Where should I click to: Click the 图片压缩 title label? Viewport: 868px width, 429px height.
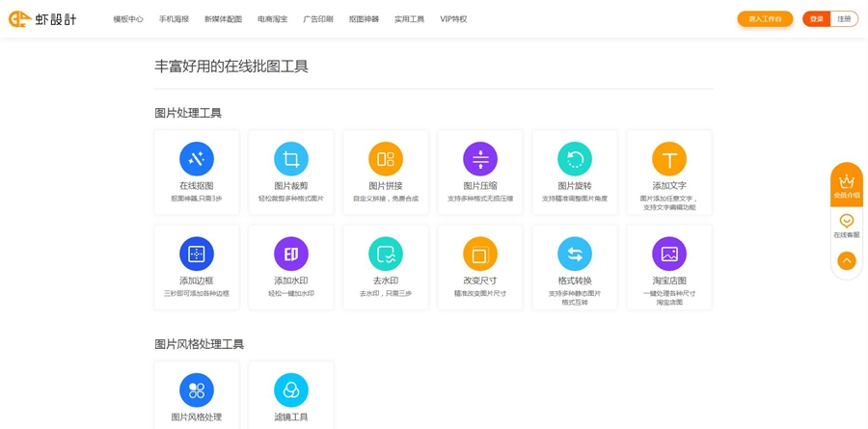480,186
